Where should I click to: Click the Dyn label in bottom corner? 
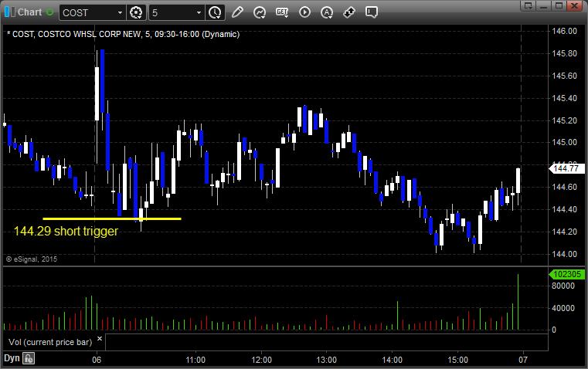point(12,358)
